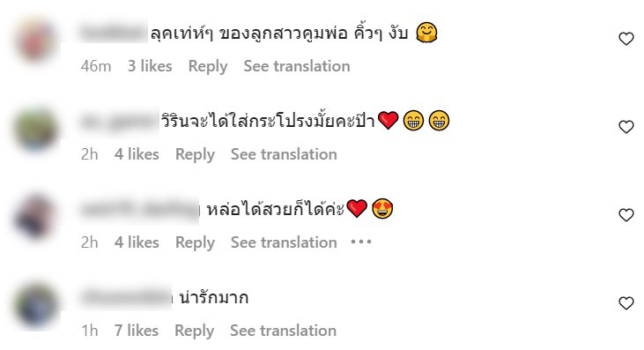Image resolution: width=644 pixels, height=350 pixels.
Task: Reply to the 46m comment
Action: [x=208, y=66]
